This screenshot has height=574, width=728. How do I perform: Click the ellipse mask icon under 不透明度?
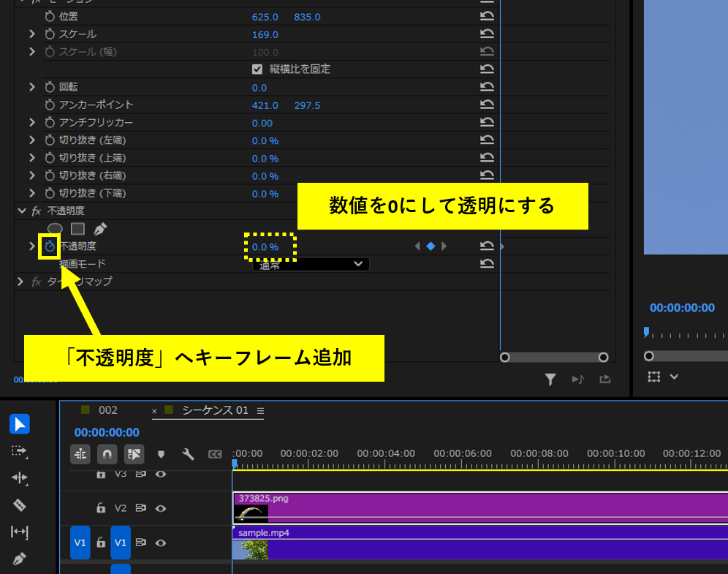tap(55, 229)
